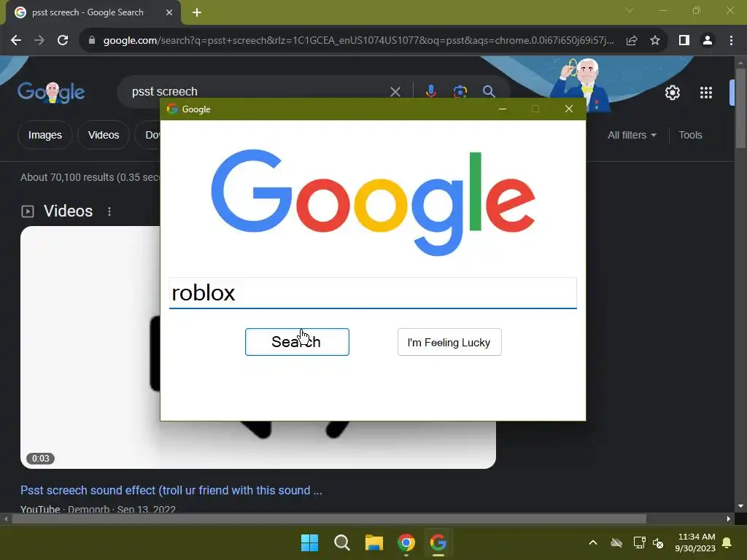747x560 pixels.
Task: Click the I'm Feeling Lucky button
Action: pos(449,342)
